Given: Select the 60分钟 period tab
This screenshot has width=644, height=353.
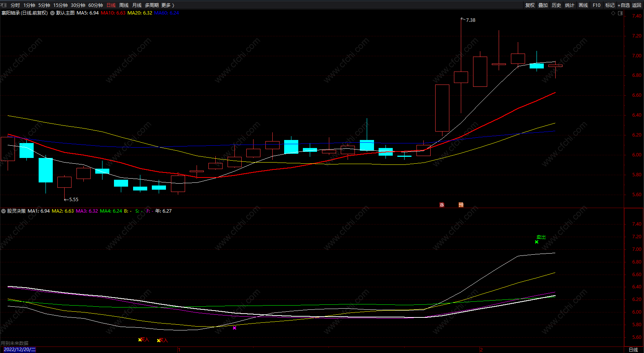Looking at the screenshot, I should click(x=96, y=5).
